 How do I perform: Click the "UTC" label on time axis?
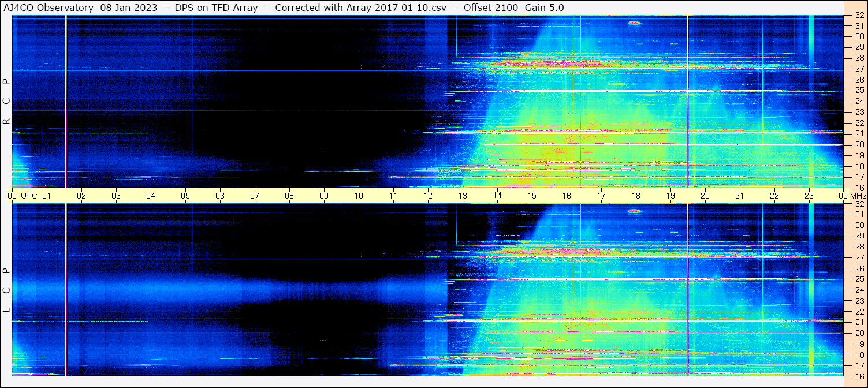(29, 196)
